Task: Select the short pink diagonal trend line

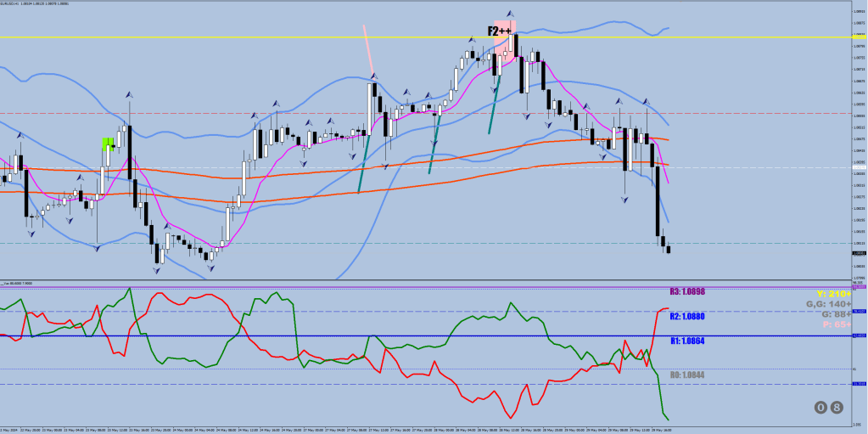Action: pos(368,49)
